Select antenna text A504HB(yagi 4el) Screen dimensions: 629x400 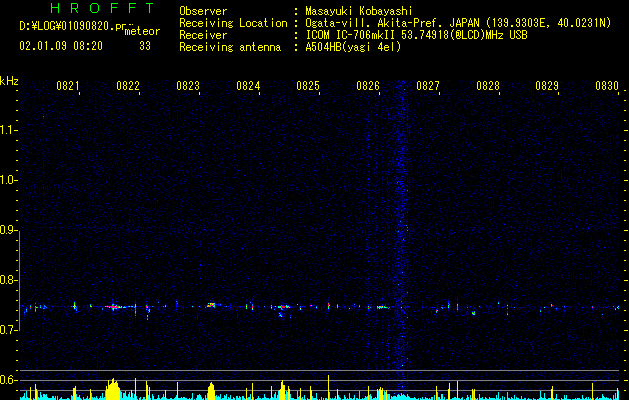[353, 47]
